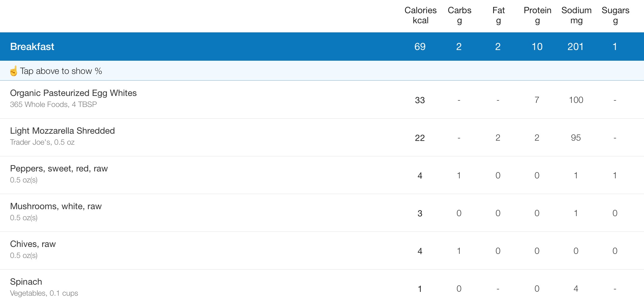The height and width of the screenshot is (307, 644).
Task: Click the Sugars column header
Action: click(x=615, y=15)
